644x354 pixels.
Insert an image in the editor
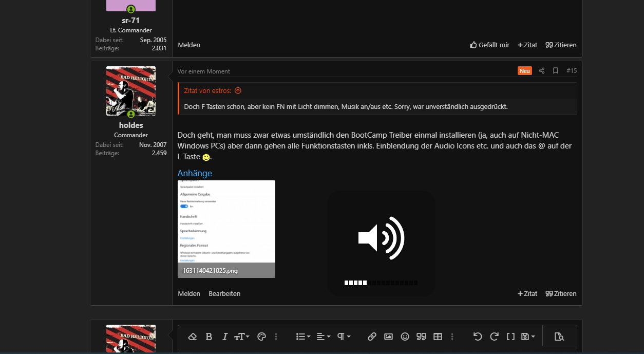coord(389,337)
